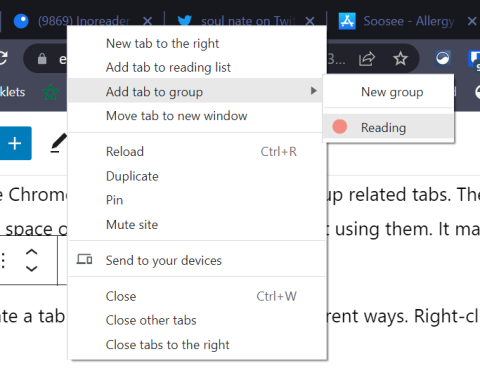
Task: Click the App Store favicon on Soosee tab
Action: tap(347, 21)
